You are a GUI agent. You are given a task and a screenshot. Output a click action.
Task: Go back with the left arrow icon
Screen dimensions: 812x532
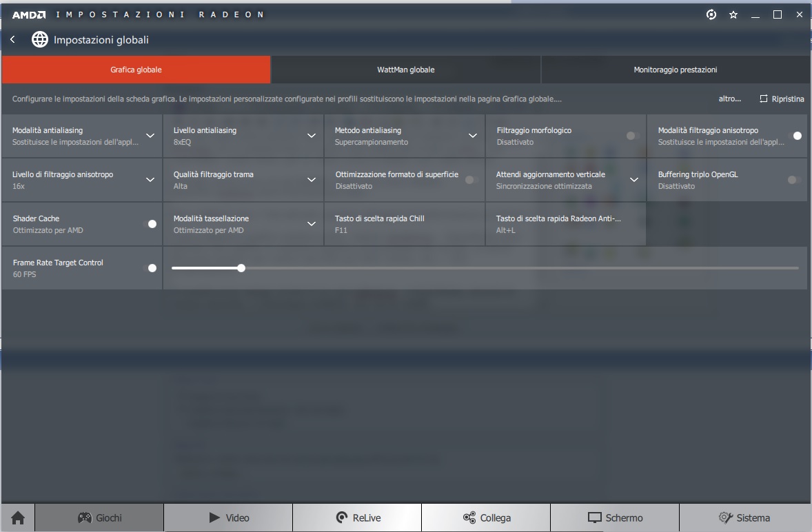pos(12,39)
